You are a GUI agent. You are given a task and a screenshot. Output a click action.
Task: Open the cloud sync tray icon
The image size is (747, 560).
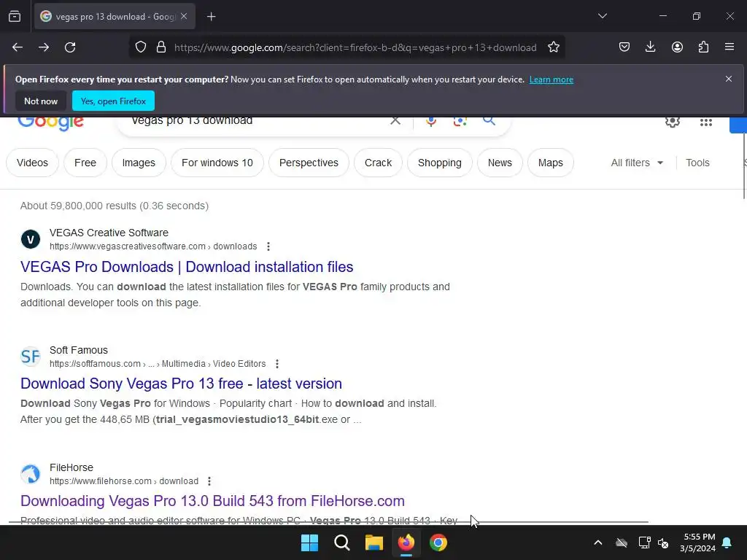click(622, 542)
